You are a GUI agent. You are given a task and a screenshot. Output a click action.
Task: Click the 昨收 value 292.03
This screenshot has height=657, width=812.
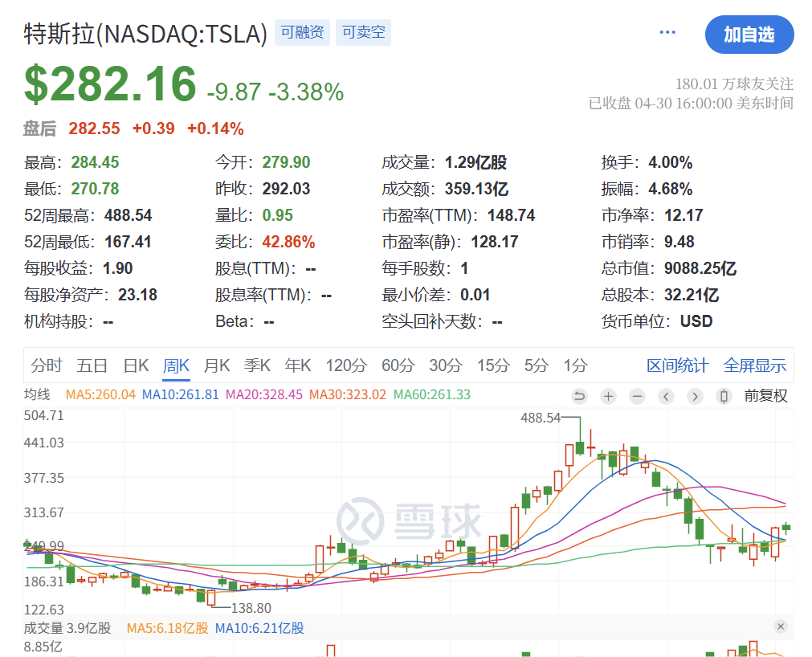pyautogui.click(x=286, y=189)
